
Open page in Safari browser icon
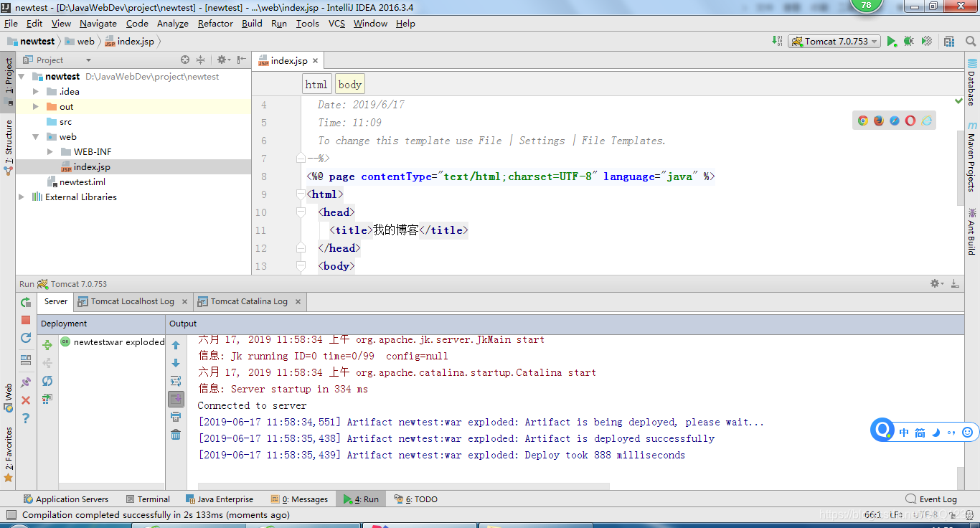click(x=895, y=121)
